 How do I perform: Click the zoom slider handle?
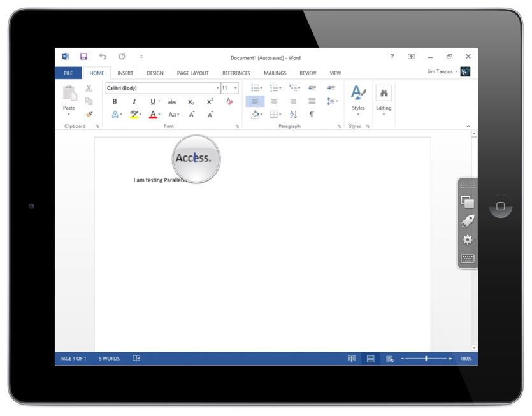click(426, 359)
